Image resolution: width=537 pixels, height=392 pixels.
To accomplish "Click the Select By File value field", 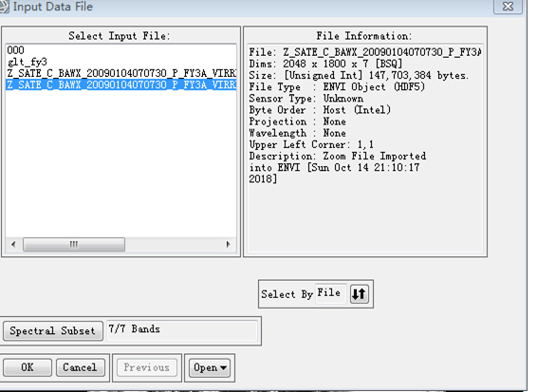I will (x=331, y=293).
